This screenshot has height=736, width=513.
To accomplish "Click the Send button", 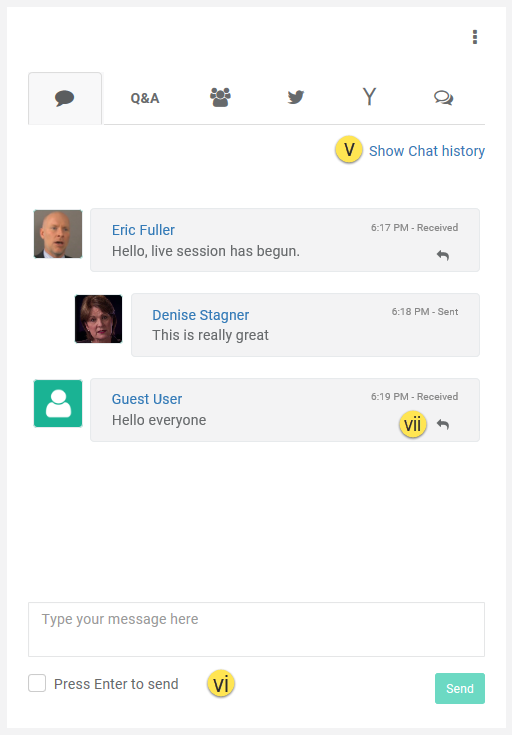I will coord(460,689).
